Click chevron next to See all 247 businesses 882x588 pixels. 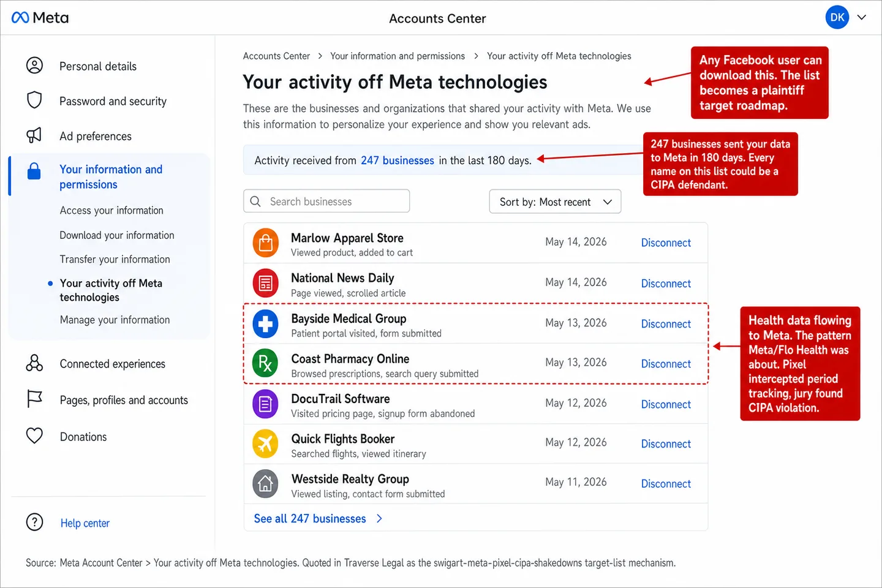pos(379,519)
